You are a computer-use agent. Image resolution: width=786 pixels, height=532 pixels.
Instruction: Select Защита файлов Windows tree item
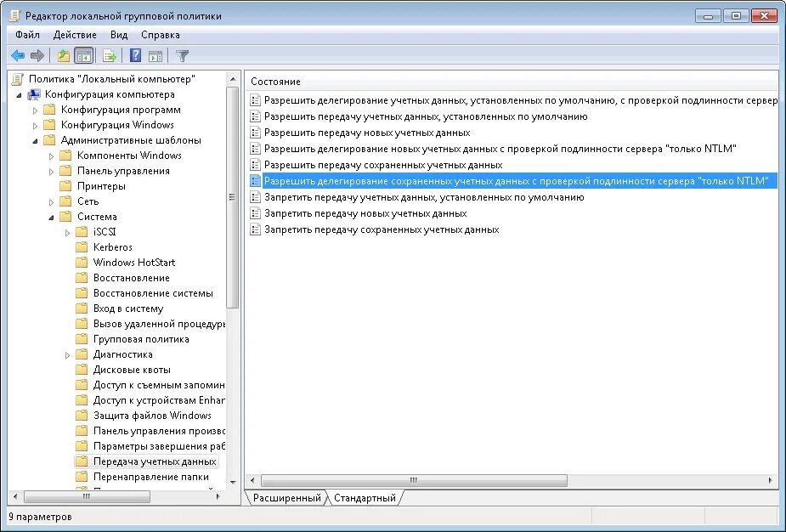click(152, 416)
